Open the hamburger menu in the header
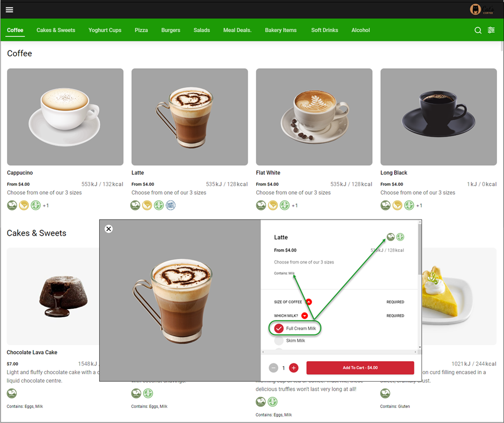The width and height of the screenshot is (504, 423). 9,10
